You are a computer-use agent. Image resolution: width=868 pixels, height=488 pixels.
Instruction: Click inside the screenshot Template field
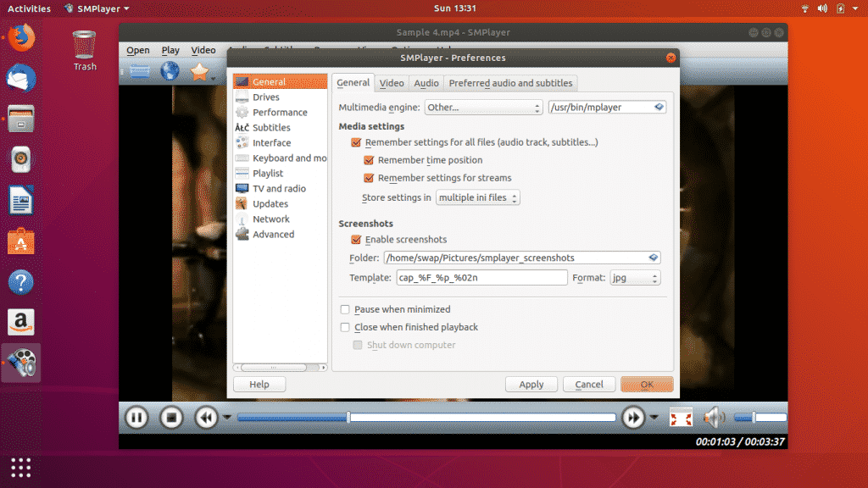pyautogui.click(x=481, y=277)
